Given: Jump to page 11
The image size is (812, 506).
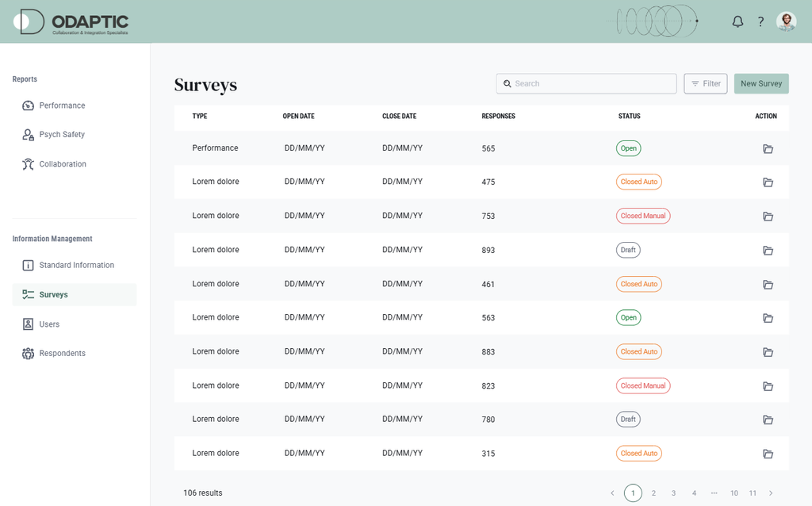Looking at the screenshot, I should [x=753, y=493].
